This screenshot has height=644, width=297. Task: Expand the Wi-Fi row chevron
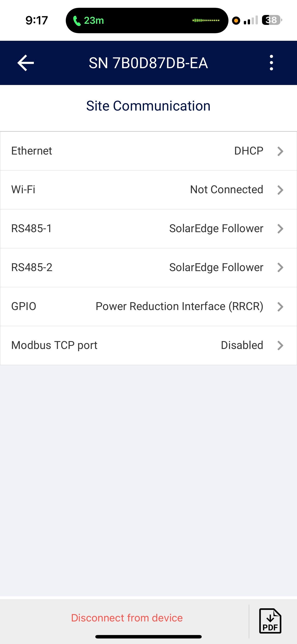tap(280, 190)
